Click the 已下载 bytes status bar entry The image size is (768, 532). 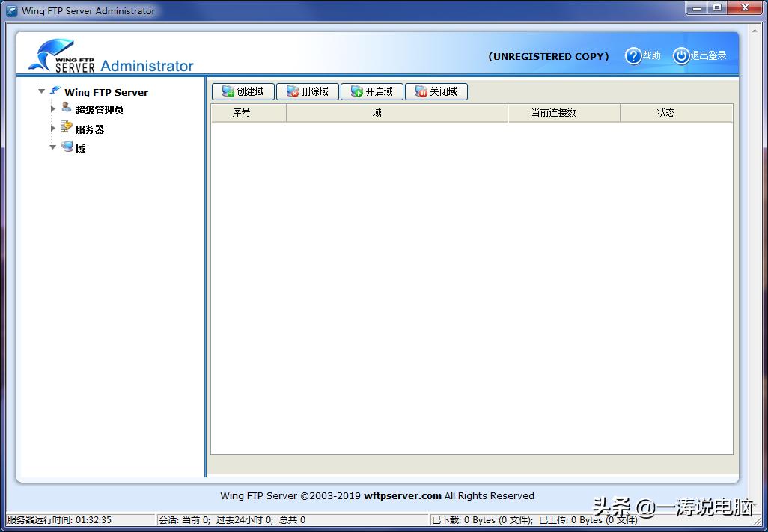coord(534,520)
